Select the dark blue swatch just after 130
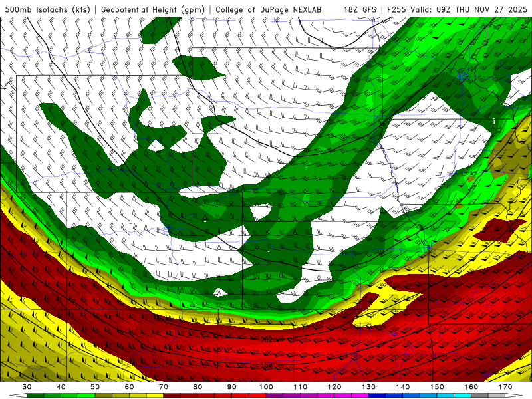Viewport: 532px width, 399px height. tap(377, 395)
